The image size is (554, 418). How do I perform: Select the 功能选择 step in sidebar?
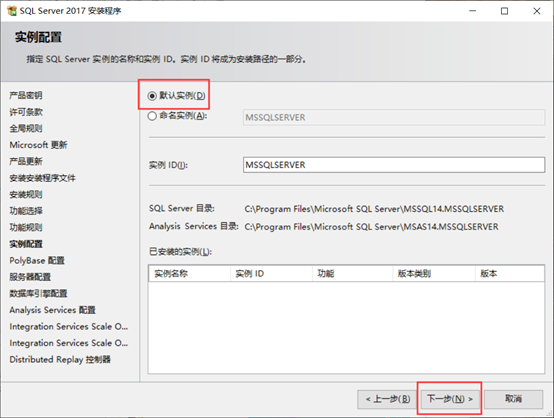[x=26, y=211]
